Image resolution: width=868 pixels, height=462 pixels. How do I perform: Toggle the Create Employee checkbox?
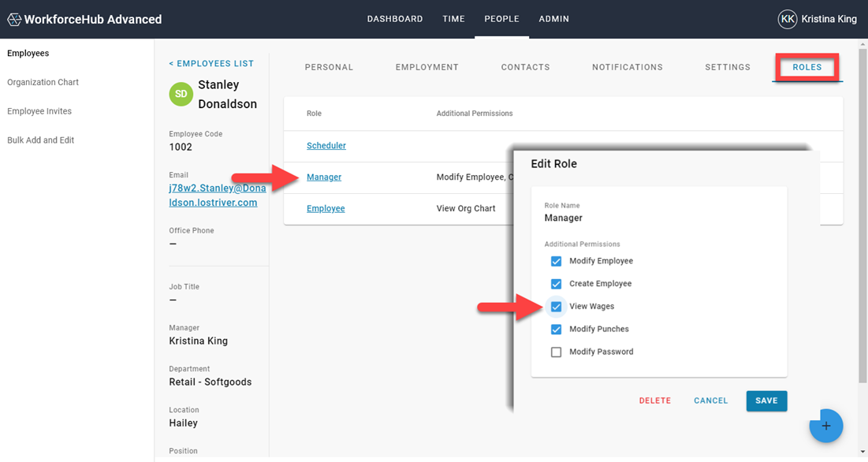coord(556,284)
